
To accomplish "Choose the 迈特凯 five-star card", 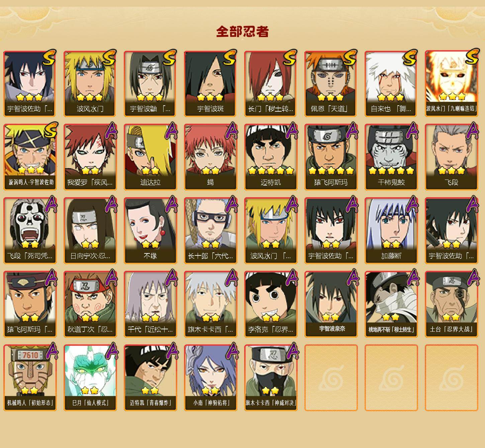I will pos(271,157).
